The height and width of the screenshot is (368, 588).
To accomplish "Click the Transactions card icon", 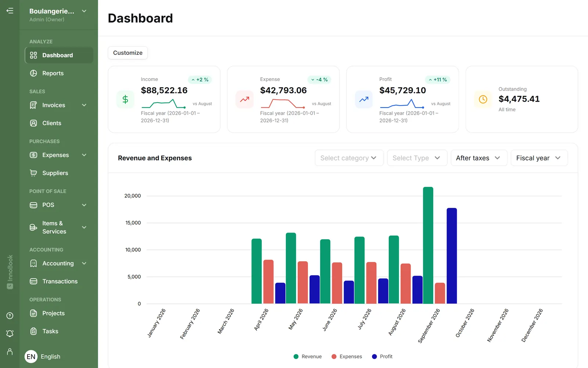I will click(x=33, y=282).
